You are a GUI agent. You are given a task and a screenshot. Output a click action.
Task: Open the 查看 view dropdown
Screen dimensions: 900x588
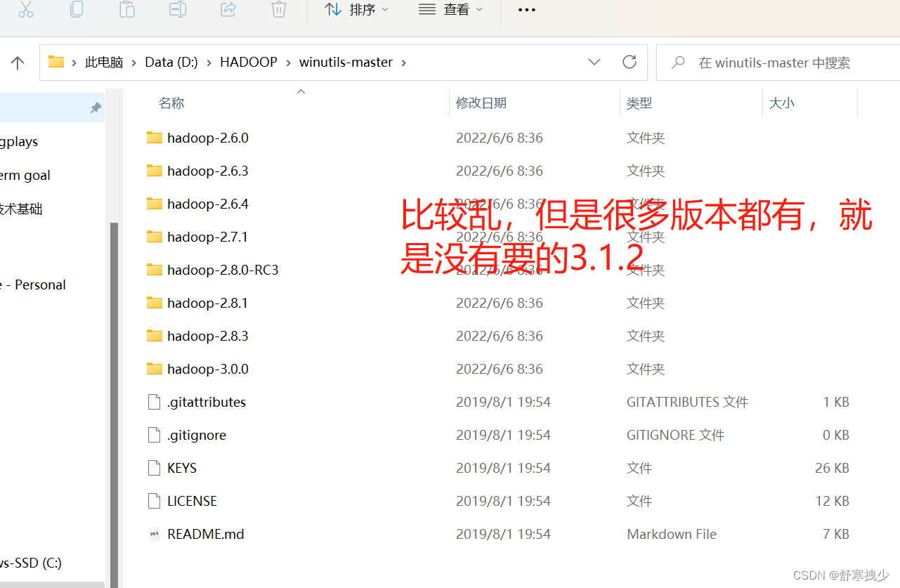[450, 10]
